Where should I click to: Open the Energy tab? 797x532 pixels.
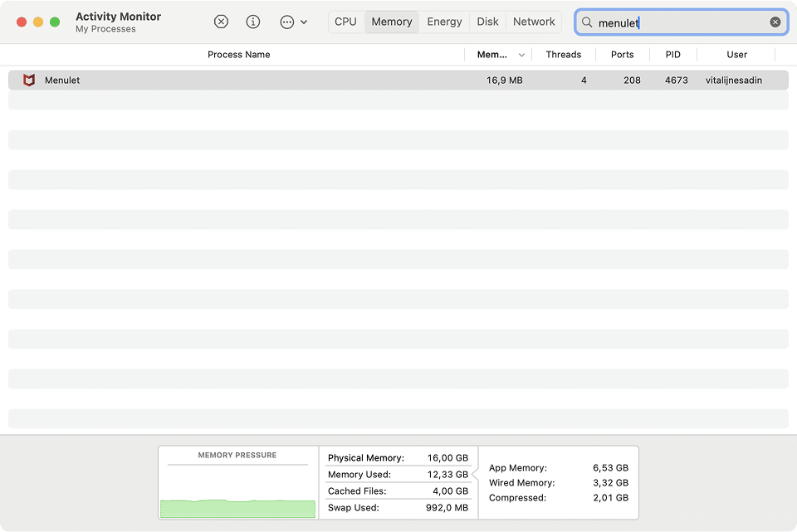coord(445,22)
